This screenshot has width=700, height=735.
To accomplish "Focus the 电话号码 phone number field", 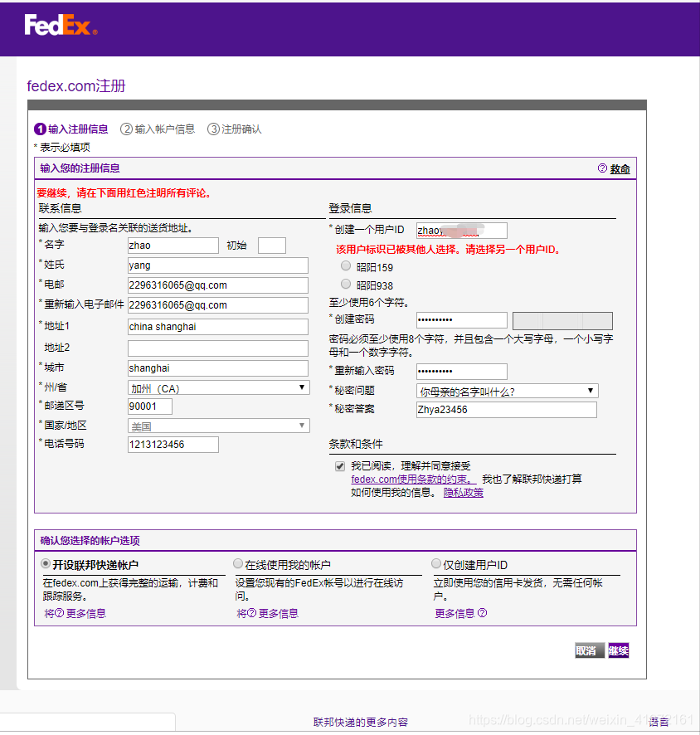I will click(x=173, y=445).
